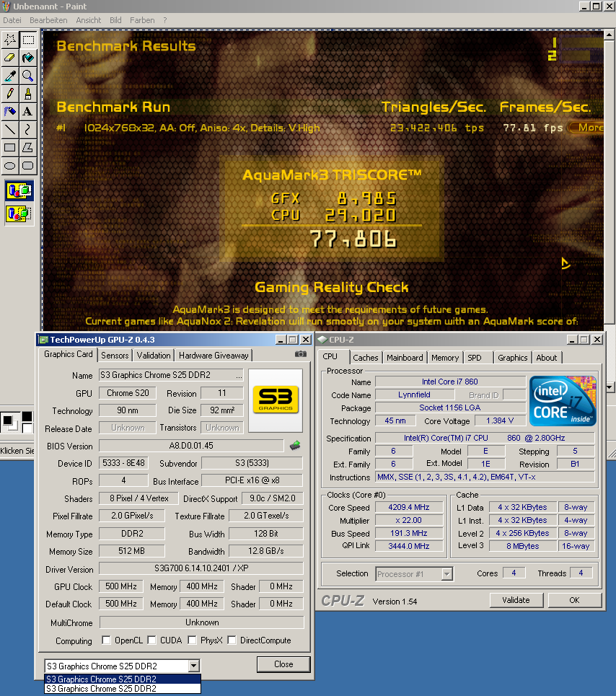Toggle the PhysX checkbox in GPU-Z
The width and height of the screenshot is (616, 696).
point(192,640)
